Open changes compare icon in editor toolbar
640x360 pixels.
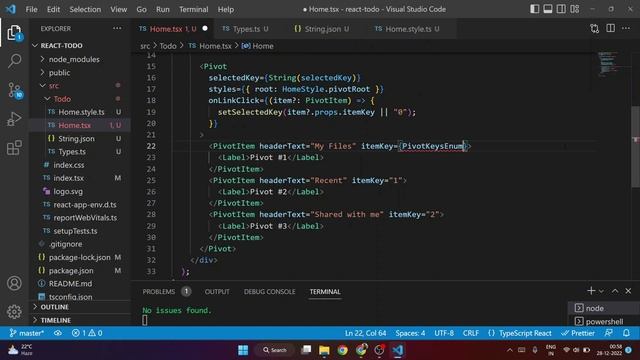click(594, 29)
